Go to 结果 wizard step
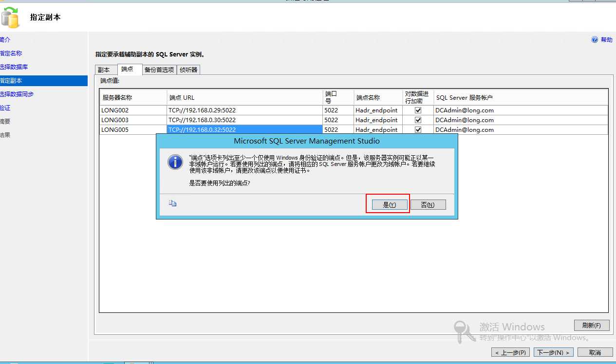Viewport: 616px width, 364px height. tap(5, 135)
